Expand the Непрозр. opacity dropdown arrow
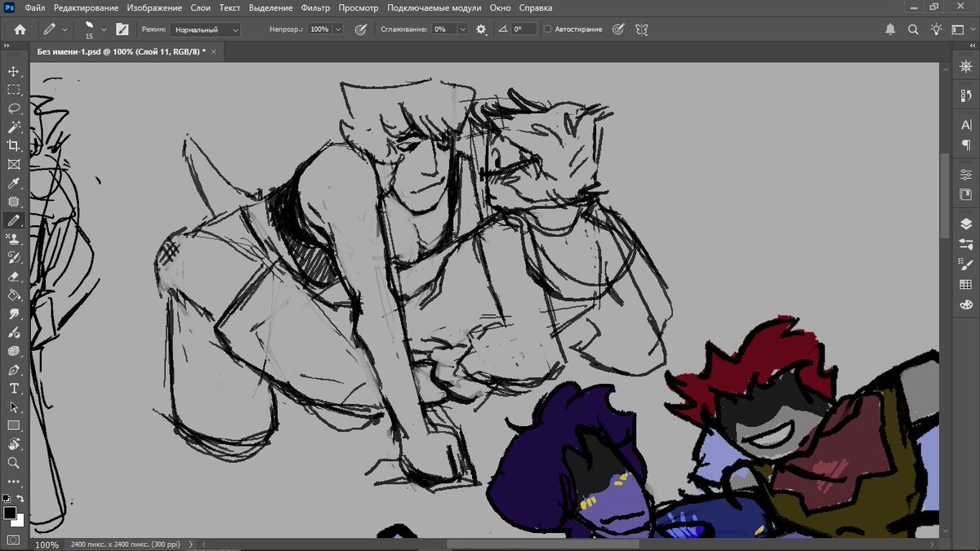 pyautogui.click(x=338, y=29)
